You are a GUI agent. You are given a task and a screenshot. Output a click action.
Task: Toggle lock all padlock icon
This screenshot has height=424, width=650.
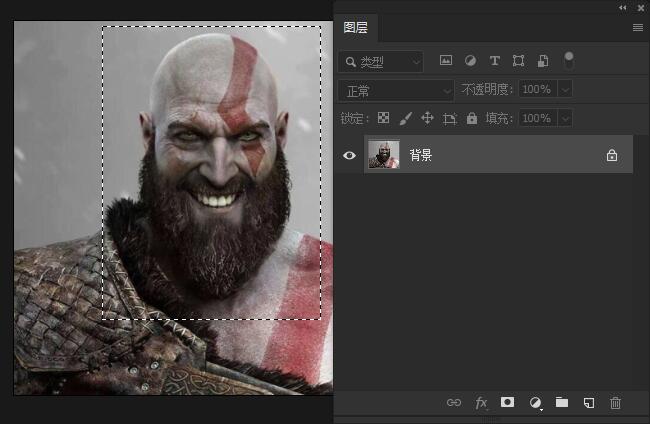point(472,118)
